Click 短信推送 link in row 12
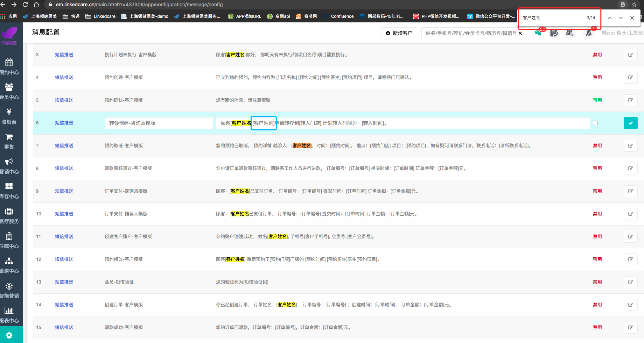Image resolution: width=644 pixels, height=343 pixels. (64, 259)
